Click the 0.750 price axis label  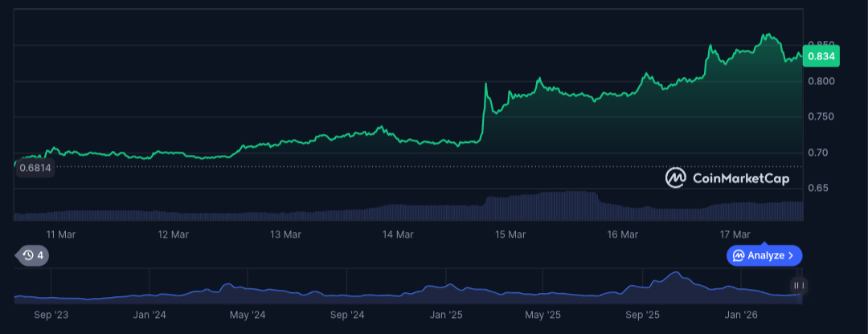pyautogui.click(x=820, y=116)
